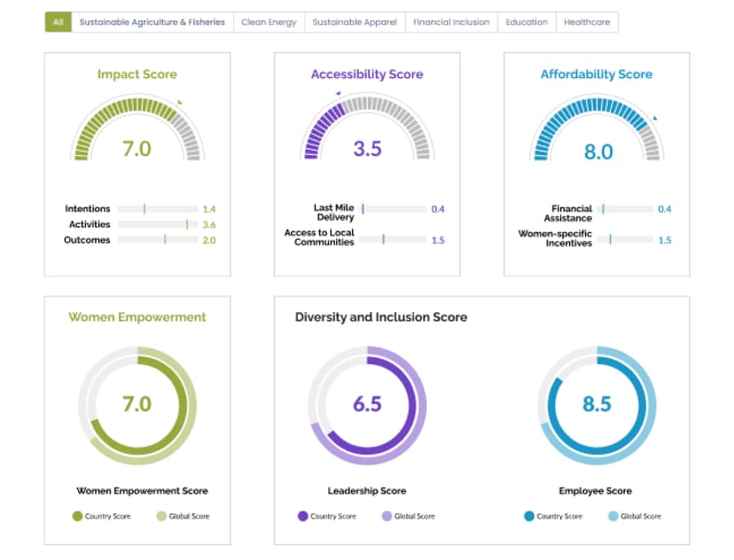Click the Intentions score bar
The image size is (734, 560).
pos(158,208)
